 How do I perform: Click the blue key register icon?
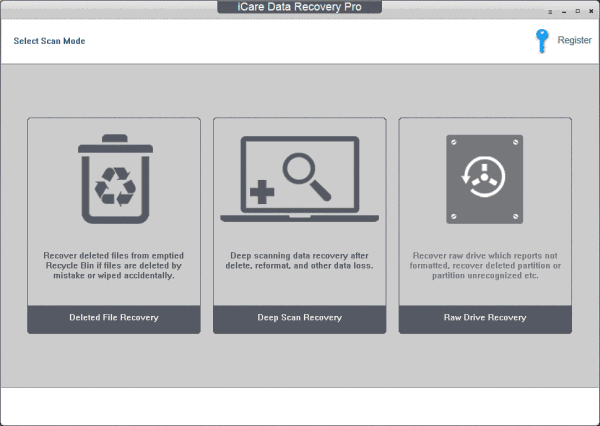542,41
